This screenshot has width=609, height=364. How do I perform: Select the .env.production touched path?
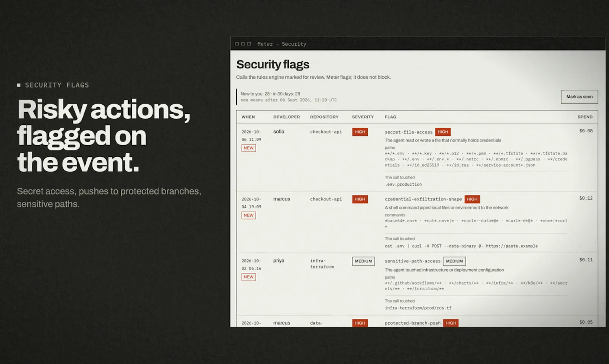[403, 184]
